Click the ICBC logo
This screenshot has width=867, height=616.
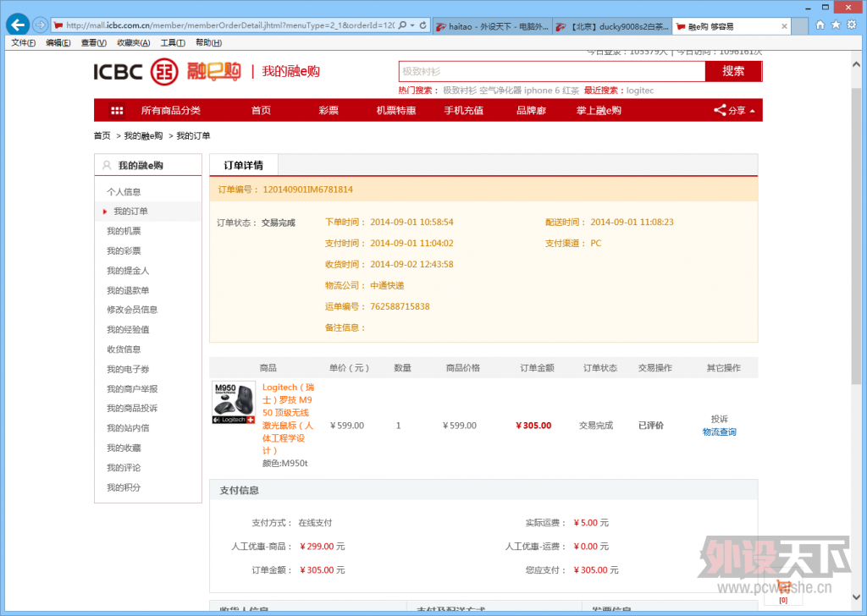point(136,72)
